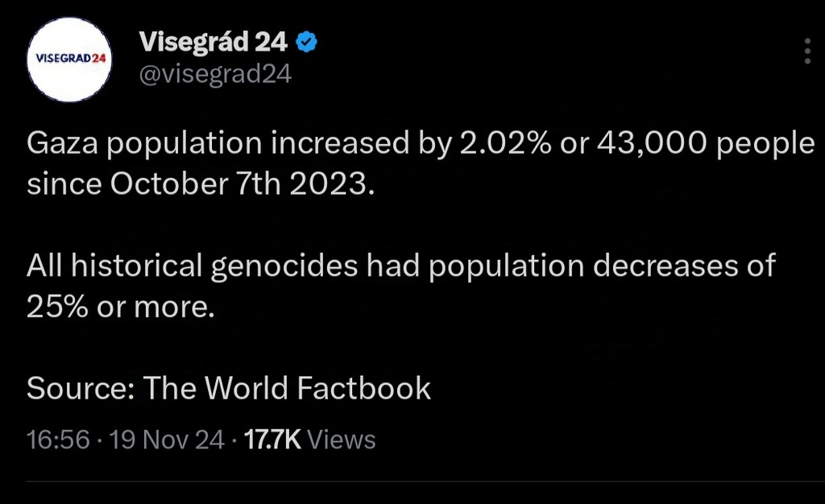Click the 25% or more text
The width and height of the screenshot is (825, 504).
tap(121, 307)
